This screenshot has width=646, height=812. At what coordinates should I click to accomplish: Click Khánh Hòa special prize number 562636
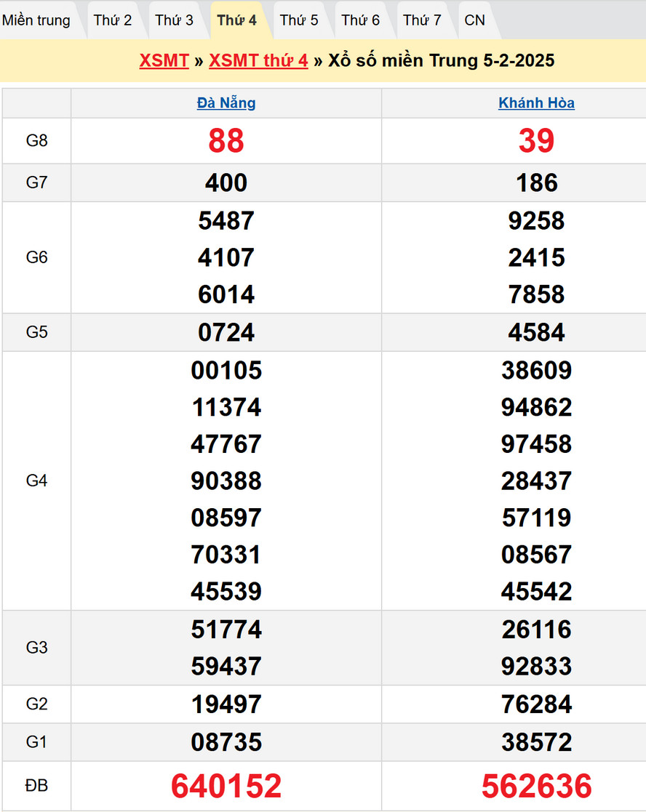coord(537,786)
